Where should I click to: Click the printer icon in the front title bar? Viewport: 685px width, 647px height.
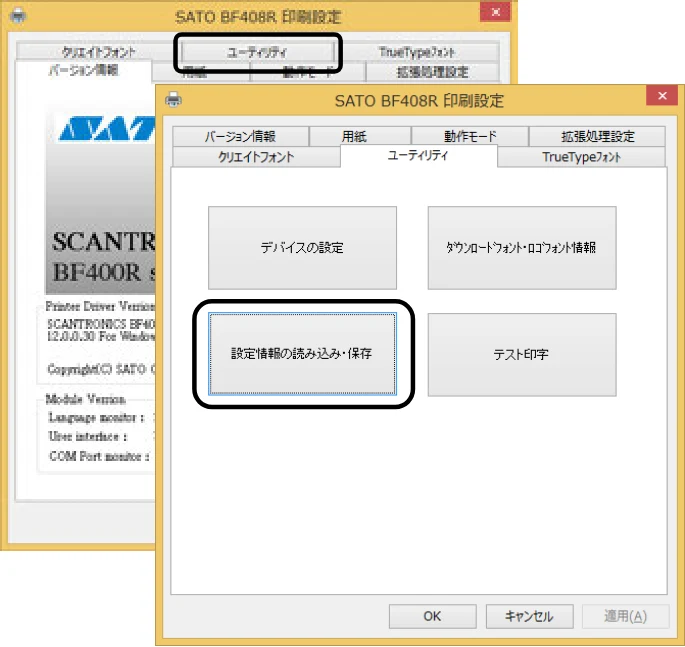pos(173,100)
